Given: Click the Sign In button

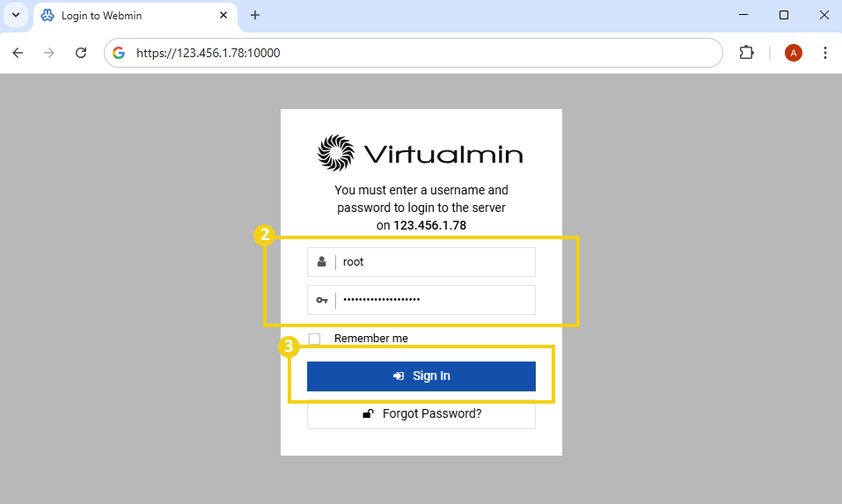Looking at the screenshot, I should tap(421, 376).
